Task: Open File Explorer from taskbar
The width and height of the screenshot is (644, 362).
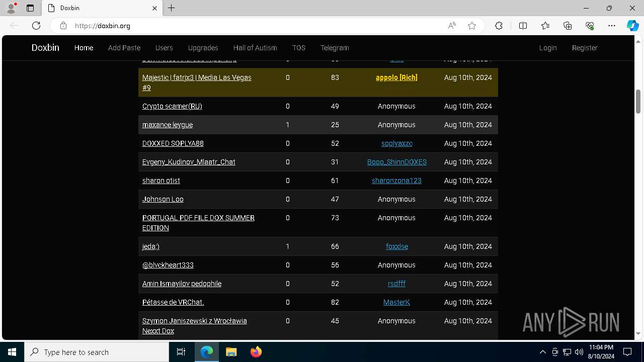Action: pos(231,352)
